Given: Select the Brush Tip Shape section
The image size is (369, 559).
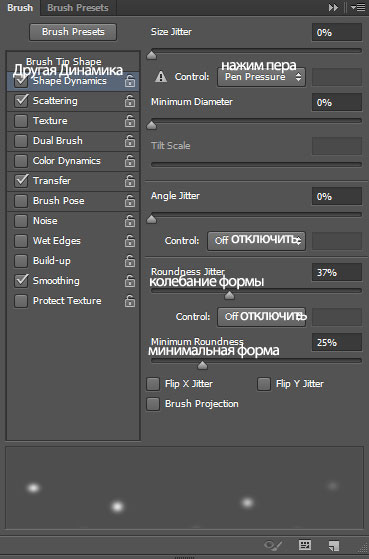Looking at the screenshot, I should pyautogui.click(x=63, y=62).
